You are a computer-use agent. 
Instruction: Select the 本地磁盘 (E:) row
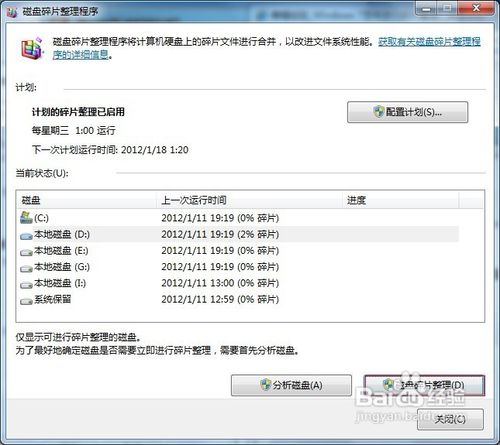pyautogui.click(x=239, y=251)
